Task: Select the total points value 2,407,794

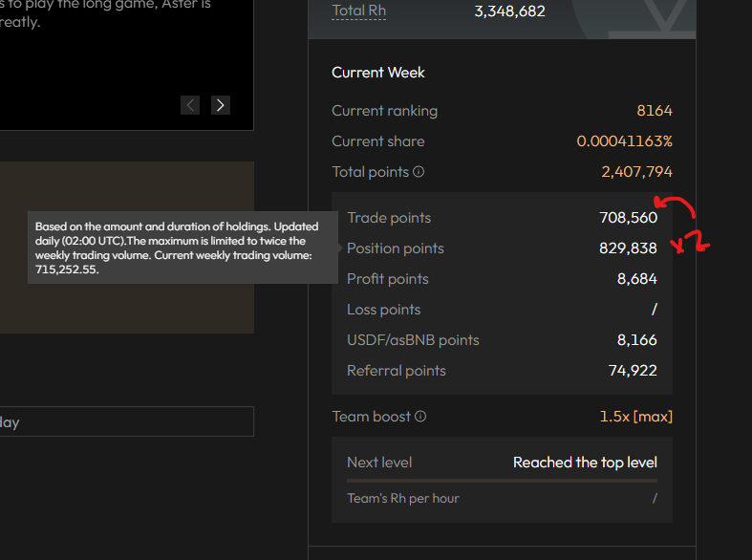Action: point(637,172)
